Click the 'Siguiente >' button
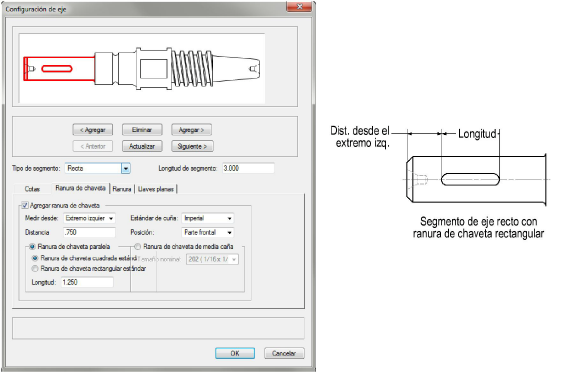Image resolution: width=562 pixels, height=372 pixels. (x=192, y=146)
